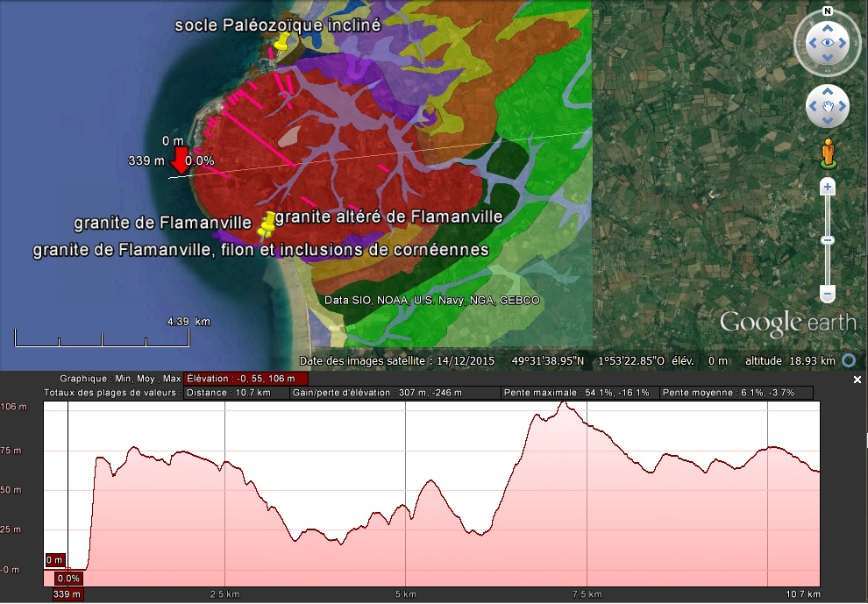Pan left using the Move joystick arrow

(813, 107)
